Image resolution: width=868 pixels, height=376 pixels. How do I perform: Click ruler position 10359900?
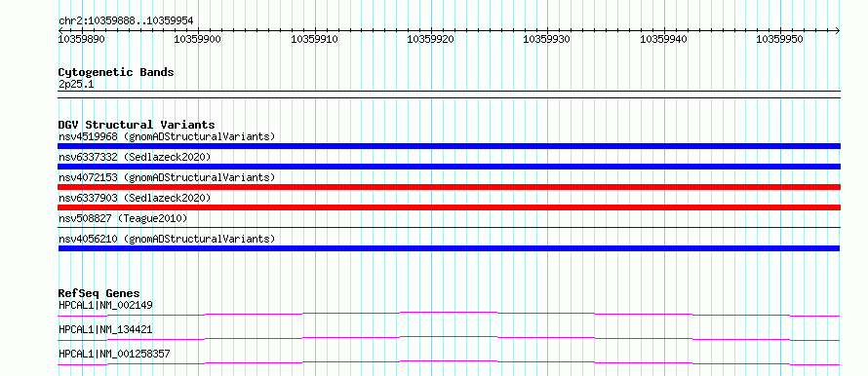point(198,39)
